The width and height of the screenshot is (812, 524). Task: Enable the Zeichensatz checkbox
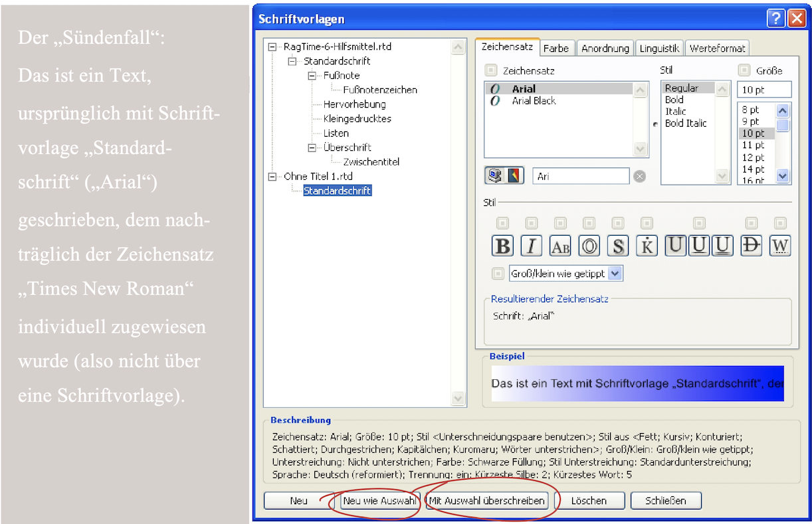point(491,70)
